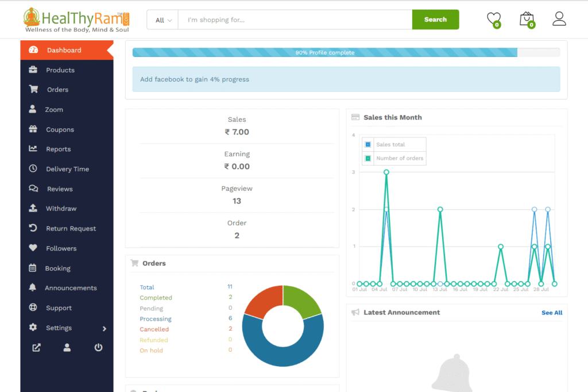Navigate to Announcements menu item

click(x=67, y=288)
